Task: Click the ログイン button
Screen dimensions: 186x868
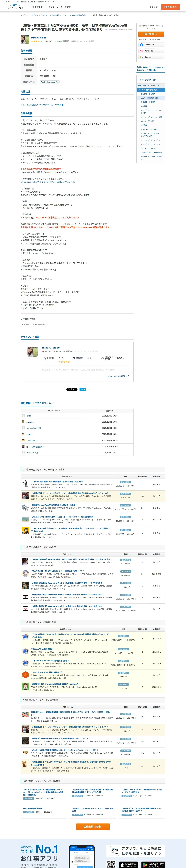Action: click(x=154, y=7)
